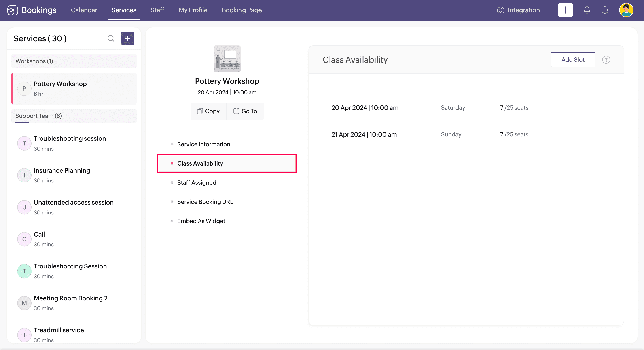Select Pottery Workshop service
Image resolution: width=644 pixels, height=350 pixels.
(74, 89)
